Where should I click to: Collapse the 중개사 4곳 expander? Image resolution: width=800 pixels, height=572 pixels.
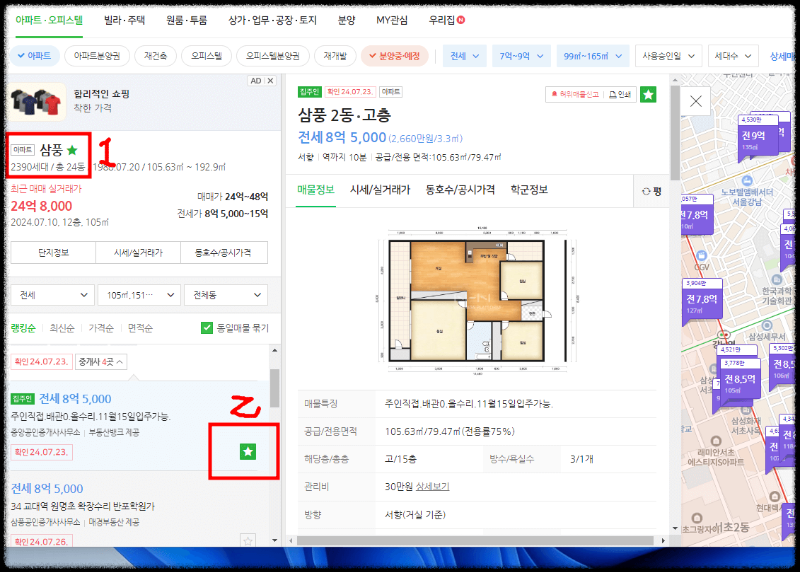pyautogui.click(x=101, y=362)
